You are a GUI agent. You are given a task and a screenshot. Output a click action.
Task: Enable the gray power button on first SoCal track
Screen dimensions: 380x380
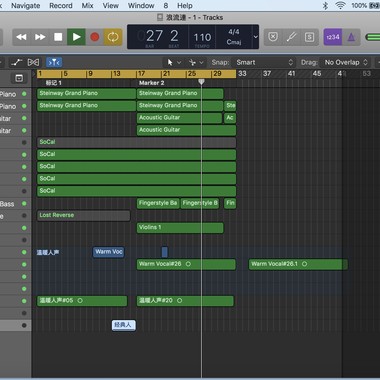pos(24,143)
